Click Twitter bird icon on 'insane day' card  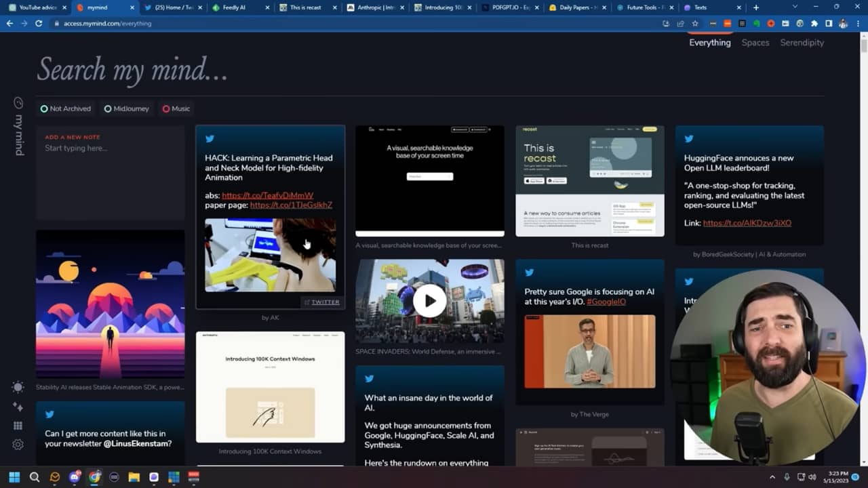(x=370, y=379)
